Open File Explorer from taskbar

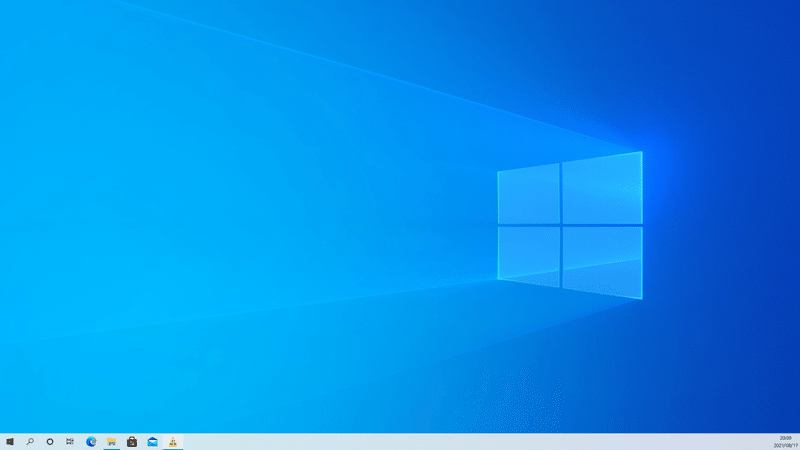point(112,442)
